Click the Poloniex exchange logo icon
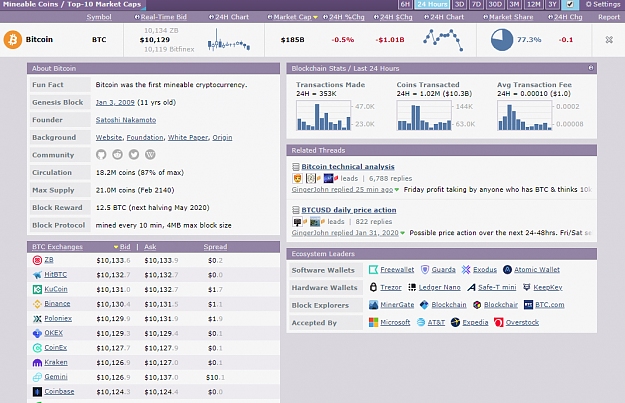The height and width of the screenshot is (403, 625). [37, 319]
